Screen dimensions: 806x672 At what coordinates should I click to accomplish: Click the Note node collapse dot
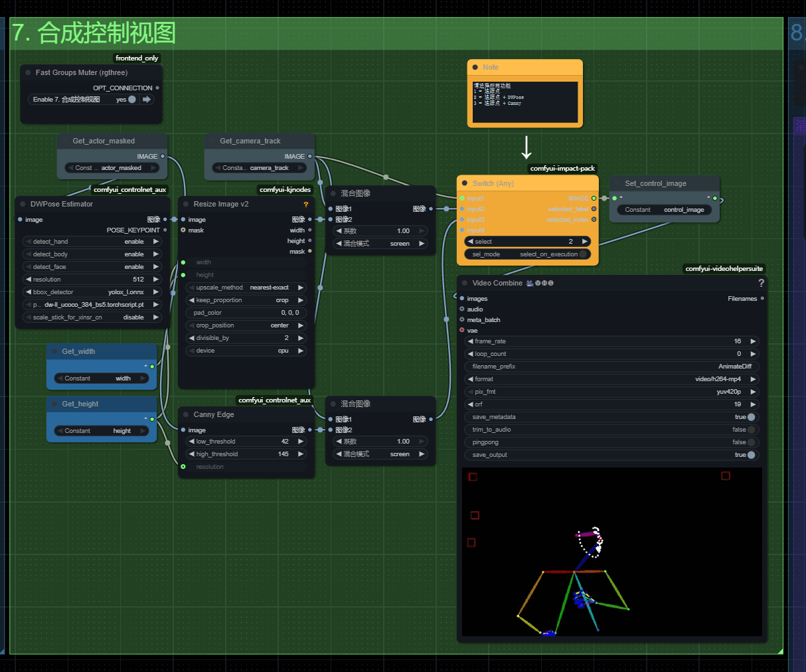pyautogui.click(x=475, y=68)
